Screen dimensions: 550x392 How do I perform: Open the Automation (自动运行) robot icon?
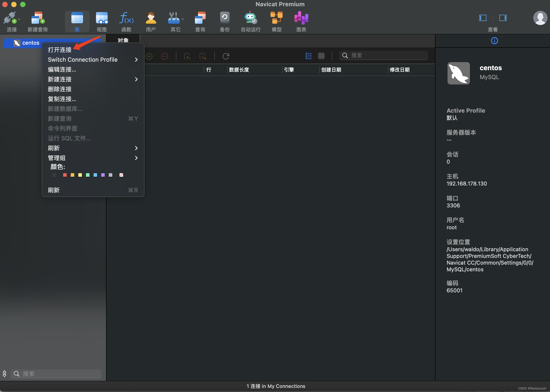pyautogui.click(x=251, y=18)
